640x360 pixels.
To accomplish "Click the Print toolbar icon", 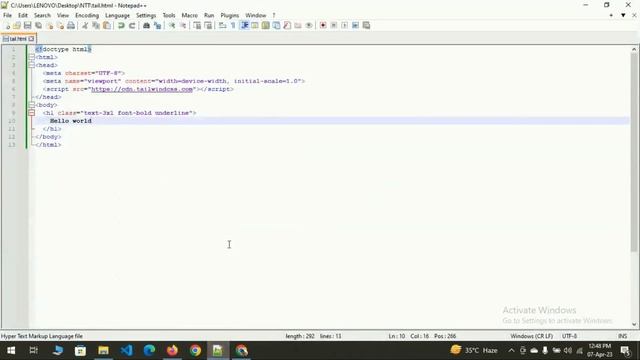I will tap(71, 25).
